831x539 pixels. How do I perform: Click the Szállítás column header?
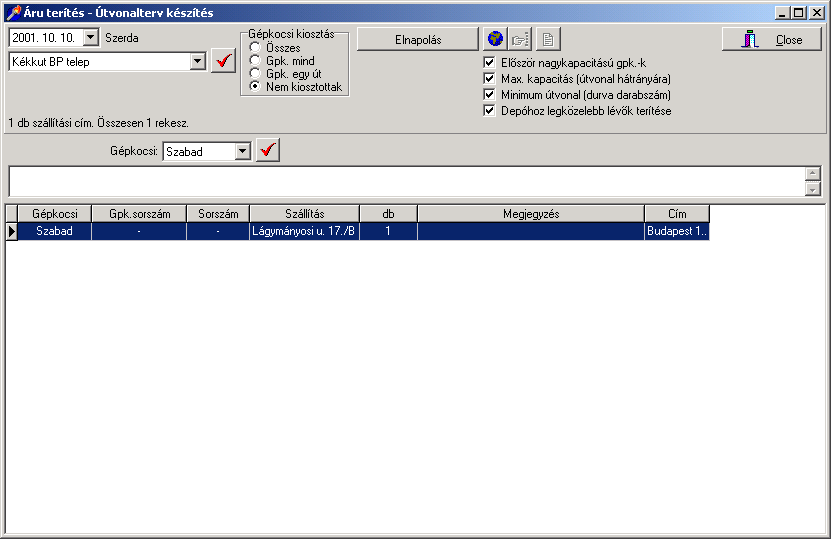pyautogui.click(x=304, y=214)
